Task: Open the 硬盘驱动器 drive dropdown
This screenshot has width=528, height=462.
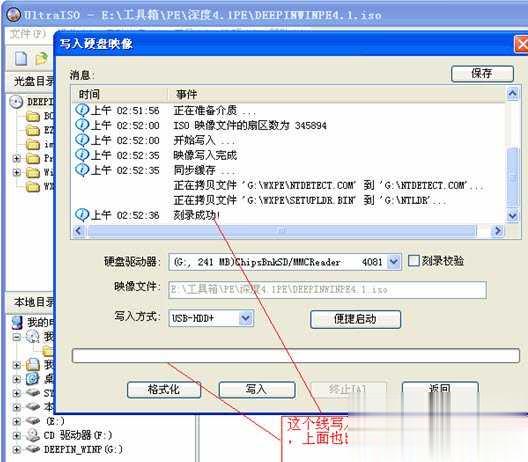Action: [393, 262]
